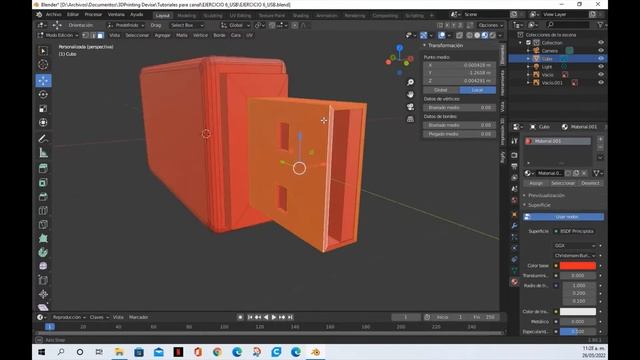Switch transform values to Global

pyautogui.click(x=441, y=90)
